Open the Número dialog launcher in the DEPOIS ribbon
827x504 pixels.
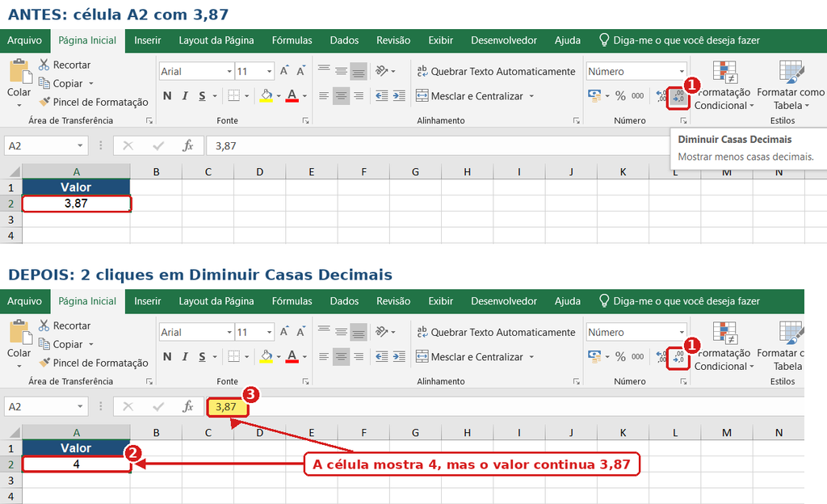click(x=683, y=381)
